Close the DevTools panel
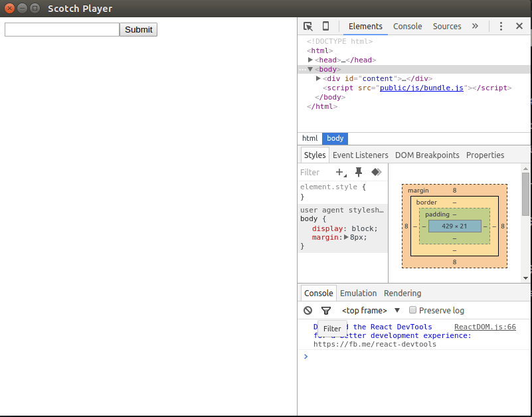The width and height of the screenshot is (532, 417). pyautogui.click(x=519, y=26)
